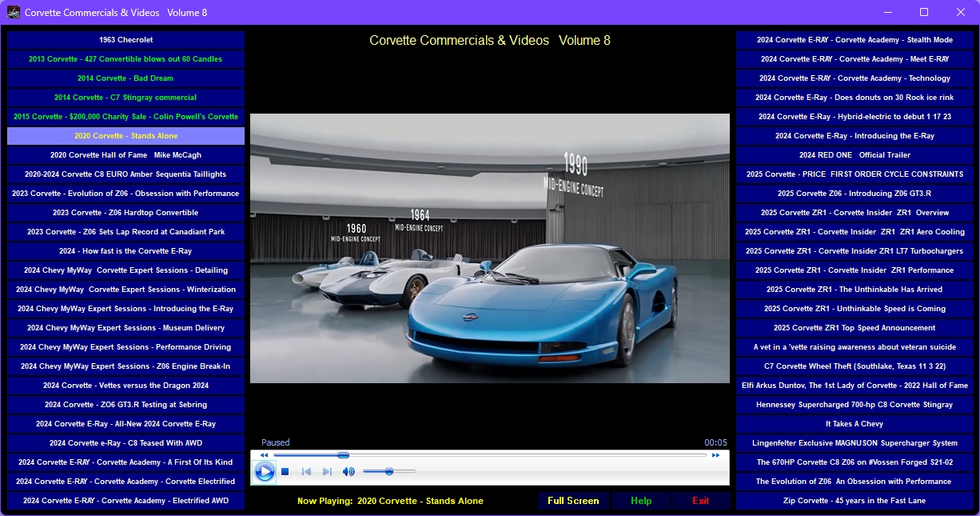
Task: Play 2013 Corvette 427 Convertible 60 Candles
Action: 125,59
